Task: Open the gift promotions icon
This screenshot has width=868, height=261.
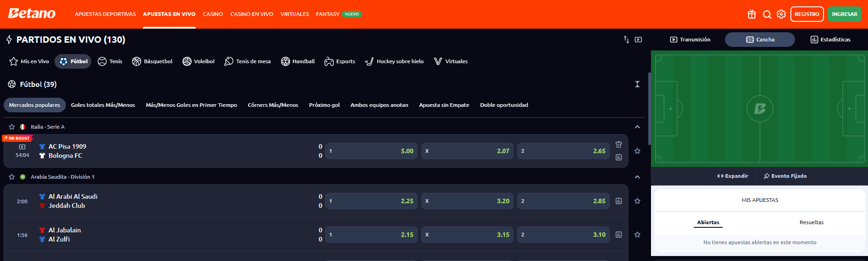Action: [x=752, y=14]
